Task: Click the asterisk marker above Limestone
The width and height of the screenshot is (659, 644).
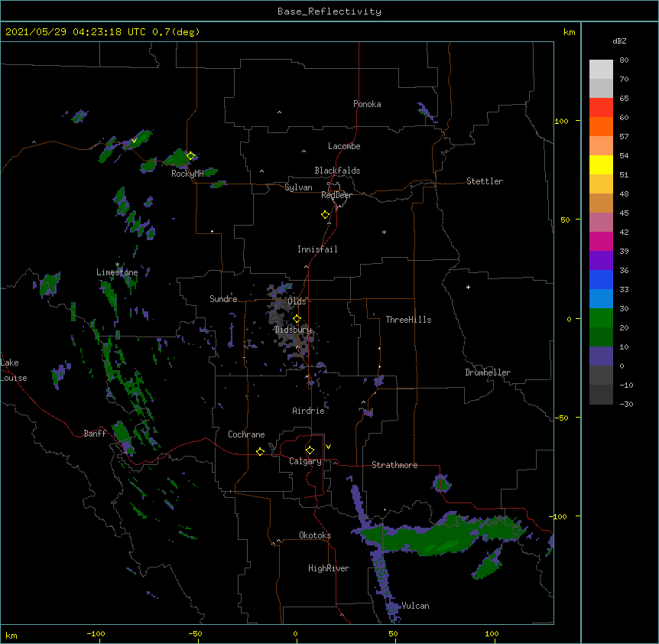Action: (x=117, y=265)
